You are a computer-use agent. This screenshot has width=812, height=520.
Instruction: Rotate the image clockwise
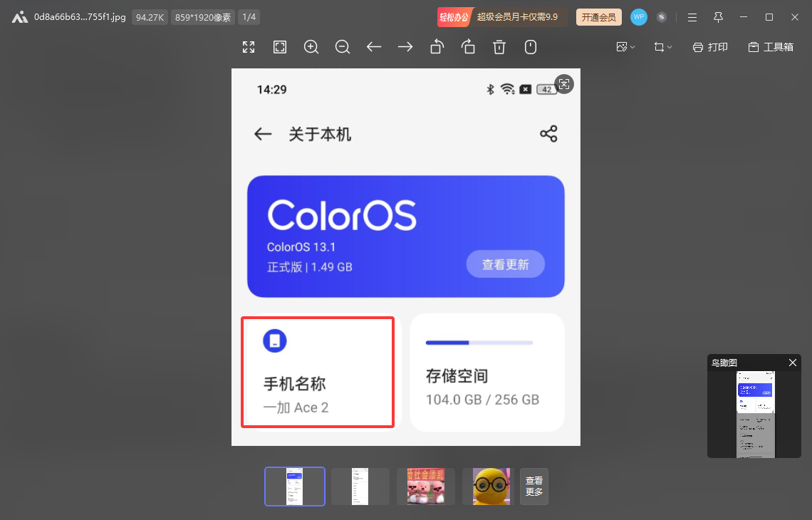coord(468,47)
